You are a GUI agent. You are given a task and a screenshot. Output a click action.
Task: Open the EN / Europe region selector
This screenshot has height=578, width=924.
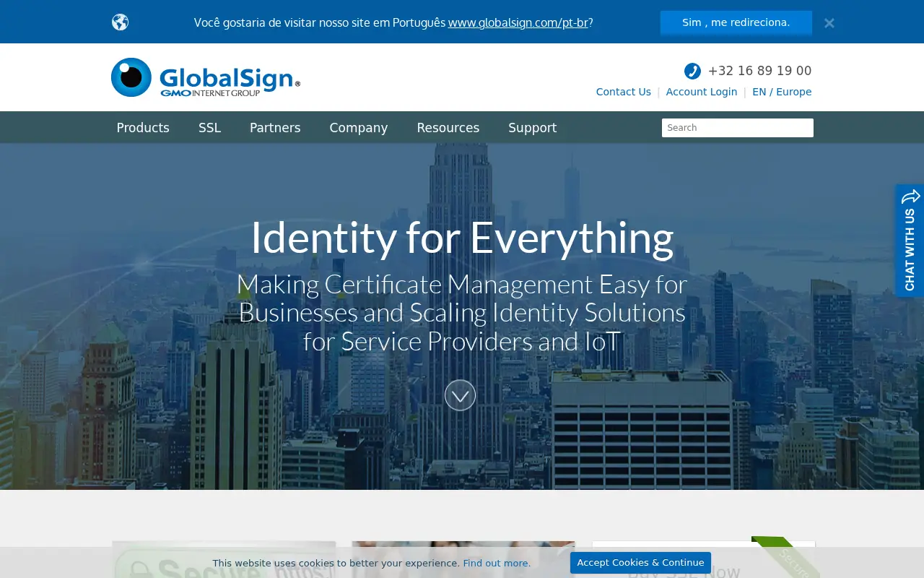(x=782, y=92)
